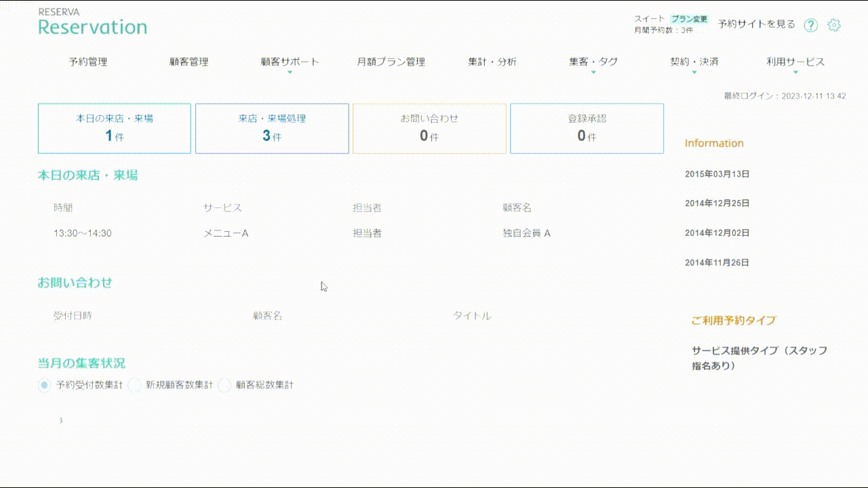
Task: Click the RESERVA Reservation logo
Action: tap(92, 22)
